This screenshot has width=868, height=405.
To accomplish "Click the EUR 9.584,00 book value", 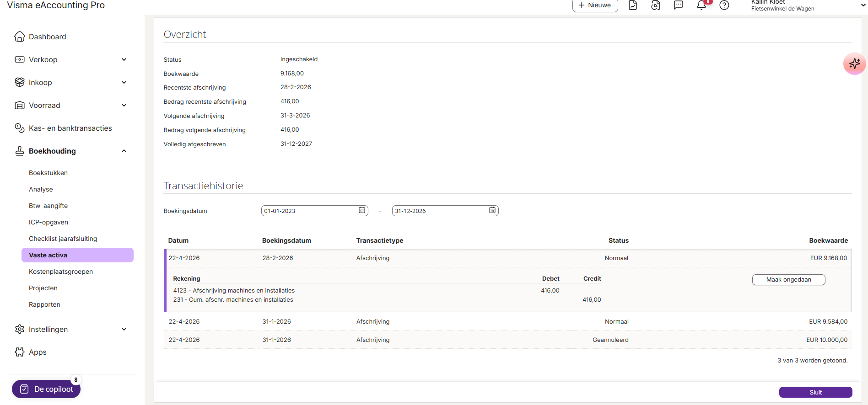I will (x=828, y=322).
